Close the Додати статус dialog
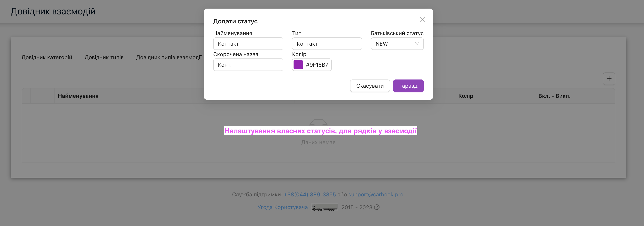The height and width of the screenshot is (226, 644). click(x=422, y=19)
